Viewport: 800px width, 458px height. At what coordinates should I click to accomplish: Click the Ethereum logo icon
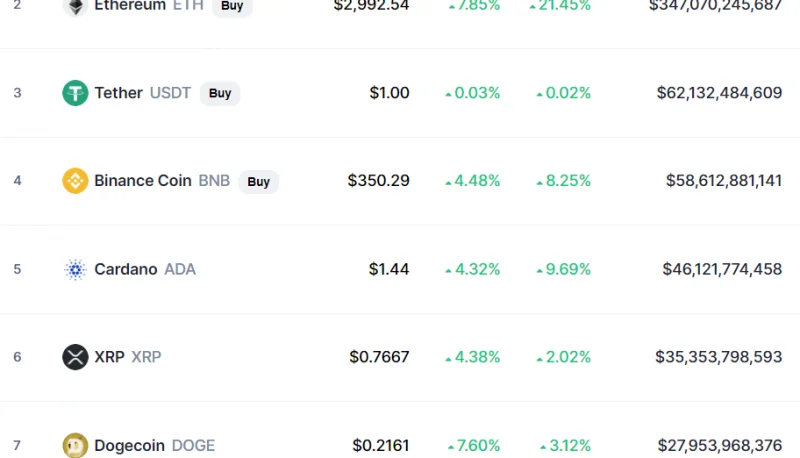click(75, 7)
